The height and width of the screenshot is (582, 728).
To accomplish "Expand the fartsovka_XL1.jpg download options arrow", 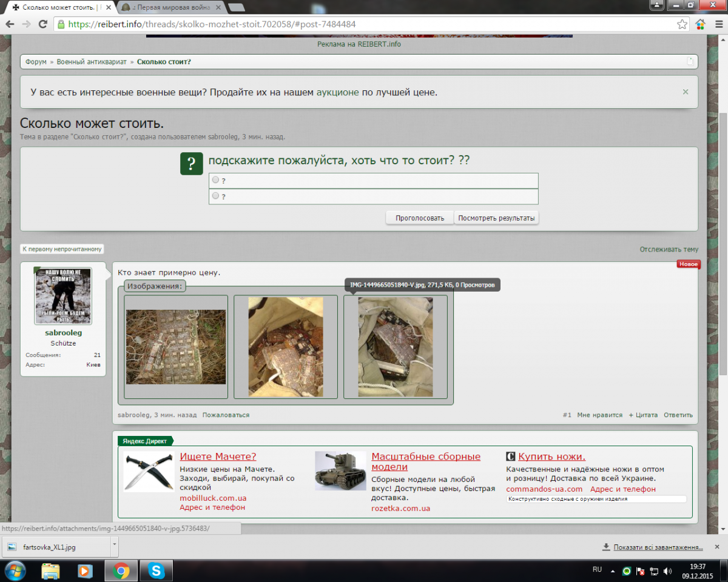I will click(x=114, y=546).
